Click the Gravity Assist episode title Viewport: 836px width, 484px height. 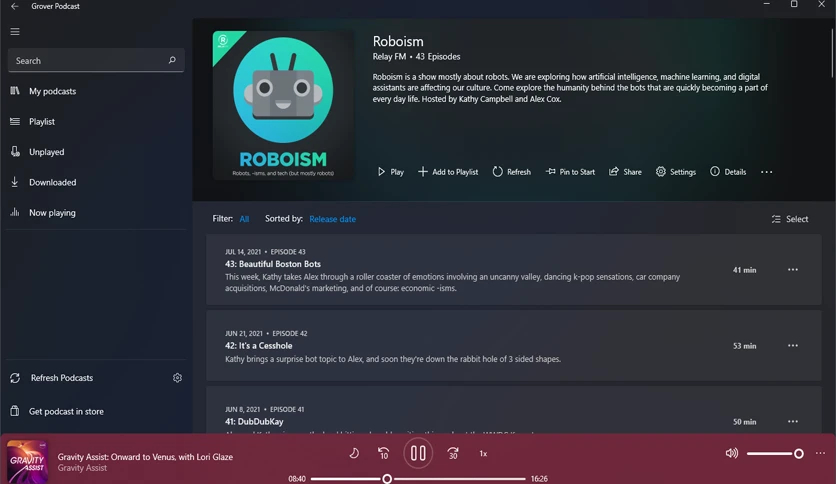(x=145, y=457)
